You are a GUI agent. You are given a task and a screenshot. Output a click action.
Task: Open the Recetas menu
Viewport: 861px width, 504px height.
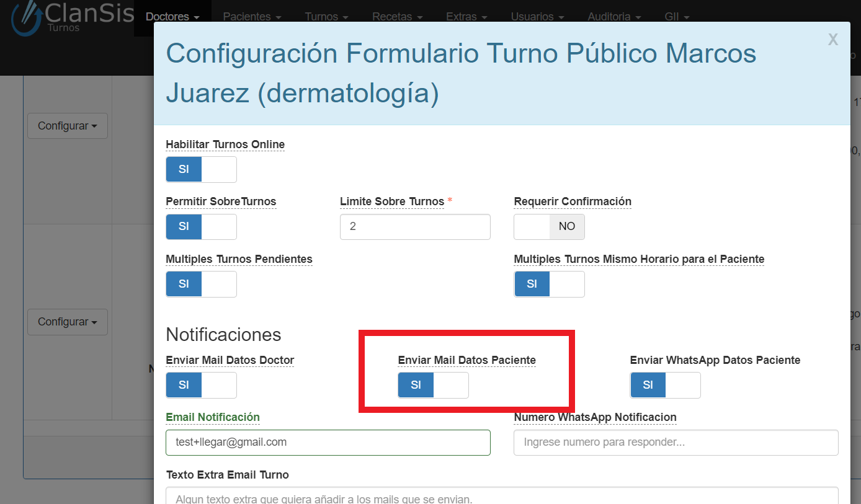(x=397, y=17)
